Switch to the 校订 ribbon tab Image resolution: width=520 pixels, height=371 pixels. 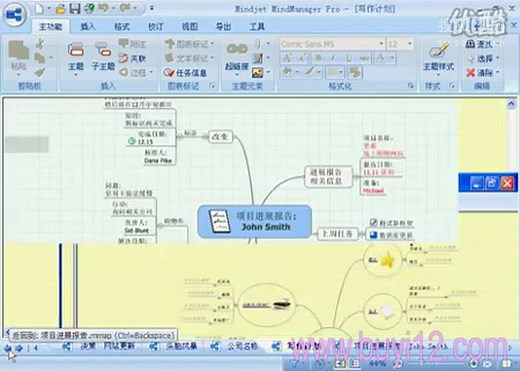[x=156, y=27]
